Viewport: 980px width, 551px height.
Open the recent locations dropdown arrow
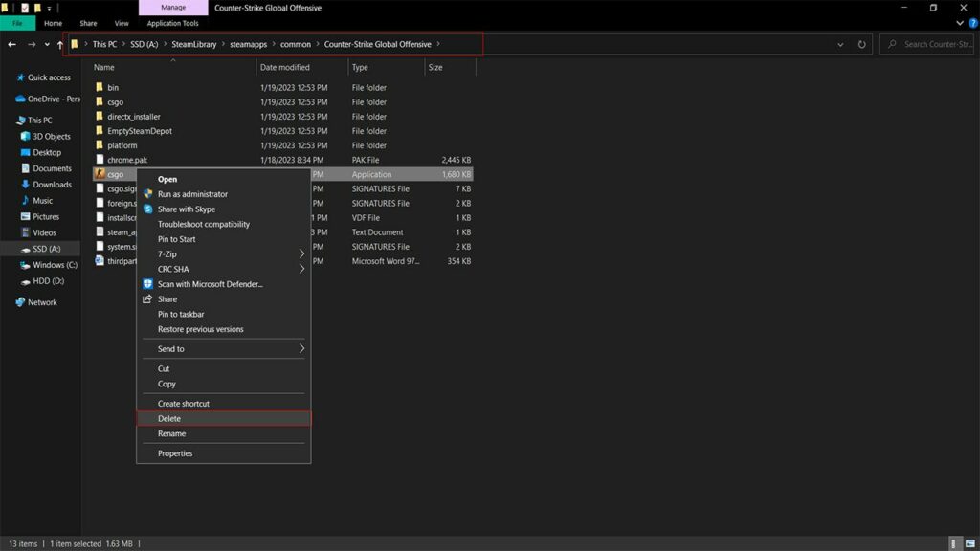47,45
